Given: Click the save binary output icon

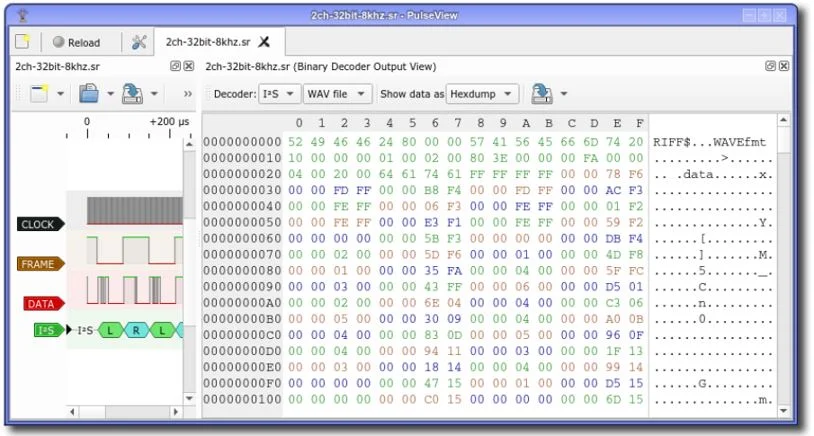Looking at the screenshot, I should (541, 94).
